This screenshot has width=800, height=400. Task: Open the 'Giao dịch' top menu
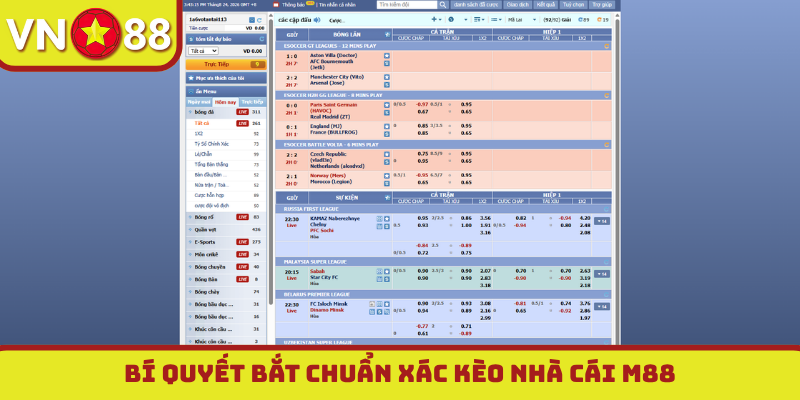[517, 5]
